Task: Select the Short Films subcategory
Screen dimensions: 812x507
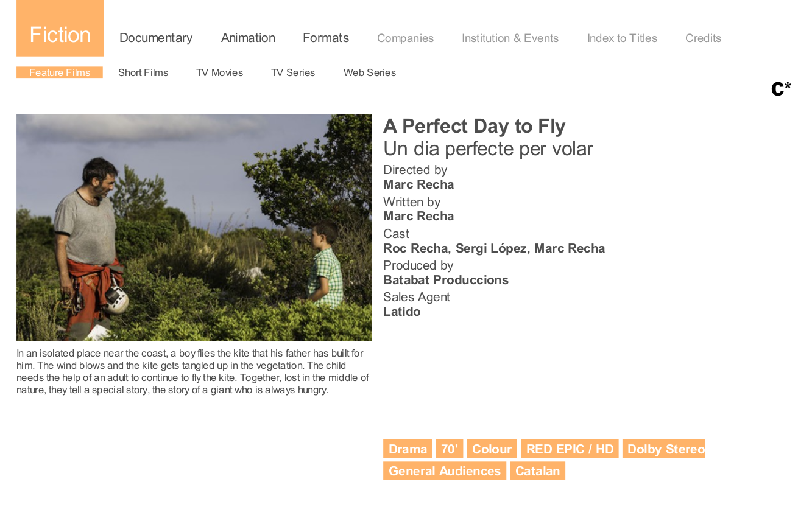Action: tap(143, 73)
